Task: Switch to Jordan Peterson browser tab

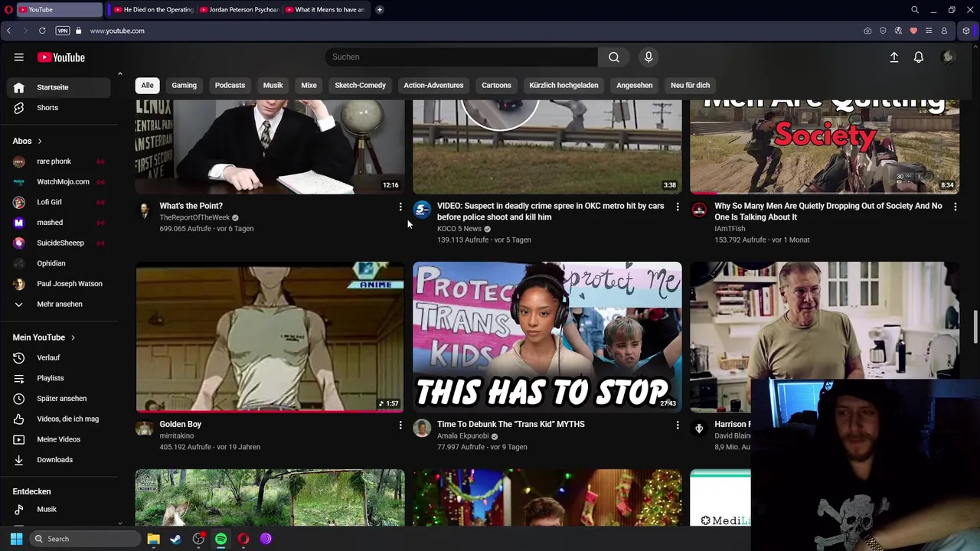Action: pyautogui.click(x=239, y=10)
